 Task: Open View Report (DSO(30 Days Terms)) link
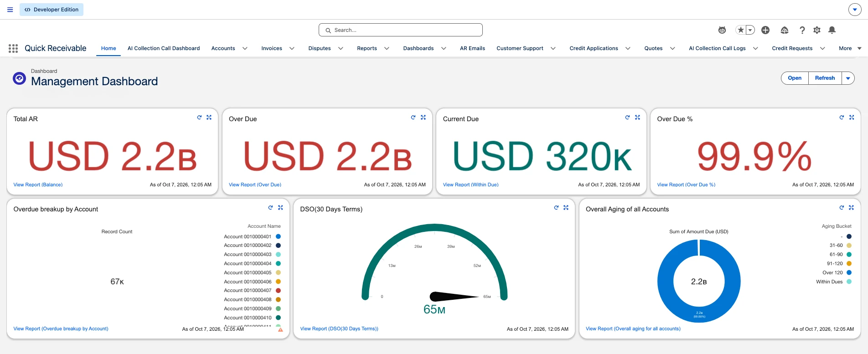click(x=339, y=328)
